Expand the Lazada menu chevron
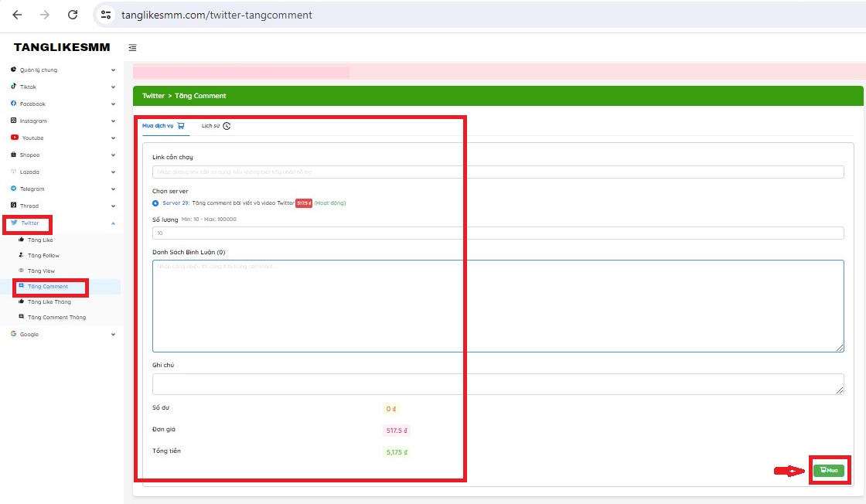This screenshot has width=866, height=504. (x=113, y=172)
